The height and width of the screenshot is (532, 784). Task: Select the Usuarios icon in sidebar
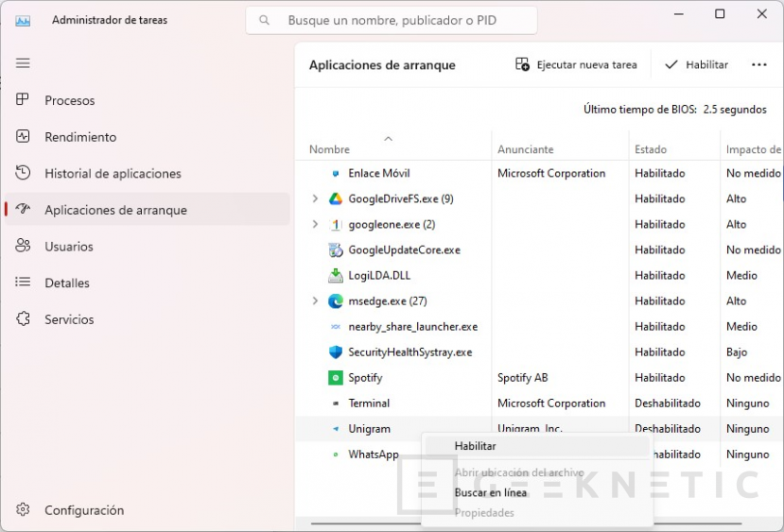tap(24, 247)
